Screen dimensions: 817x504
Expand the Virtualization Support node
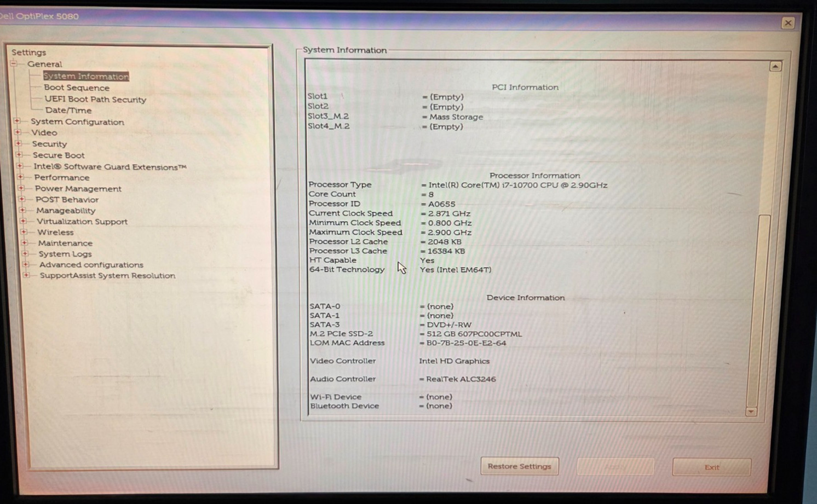23,221
